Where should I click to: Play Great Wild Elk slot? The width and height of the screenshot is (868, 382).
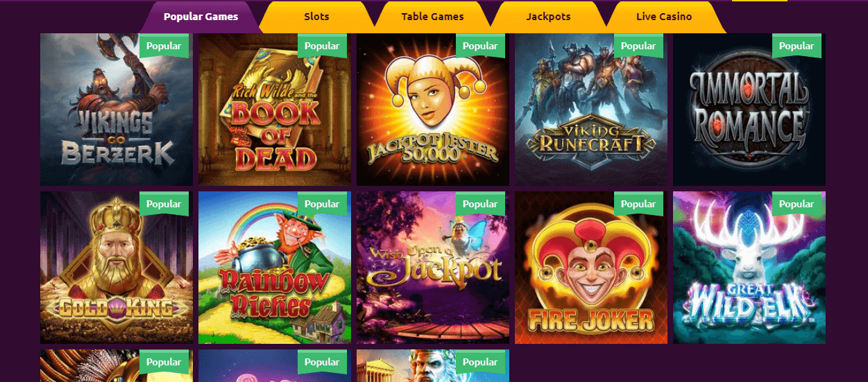[749, 268]
